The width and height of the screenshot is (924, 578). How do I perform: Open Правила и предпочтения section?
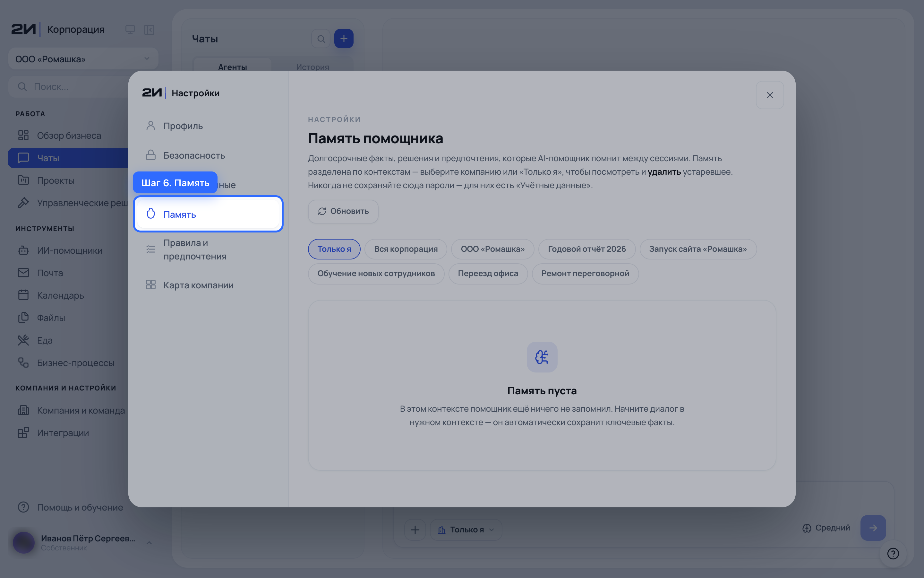(x=208, y=250)
